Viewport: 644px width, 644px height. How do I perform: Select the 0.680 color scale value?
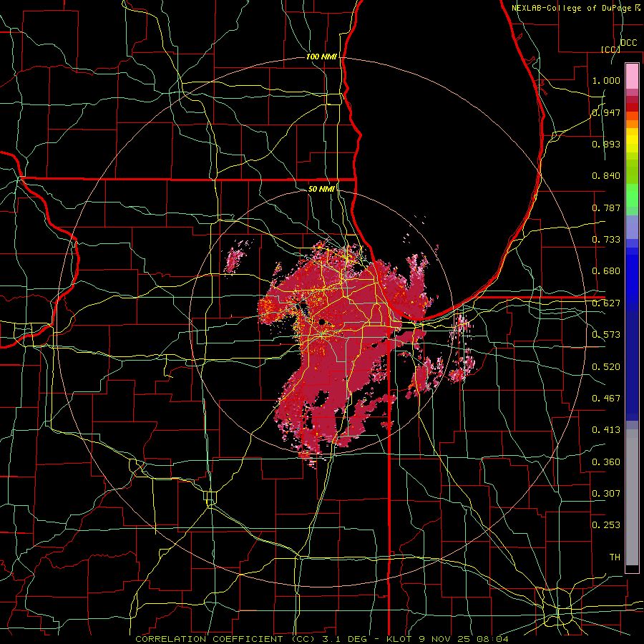click(x=606, y=271)
